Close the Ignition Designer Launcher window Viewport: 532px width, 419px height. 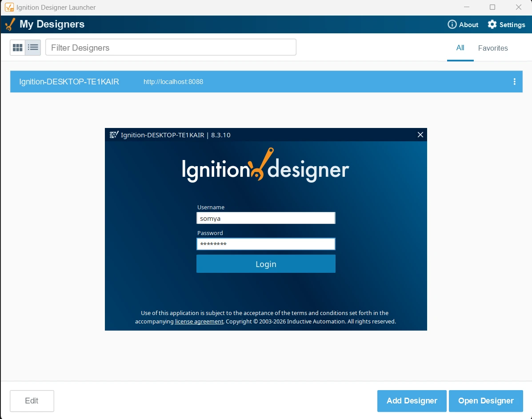tap(518, 7)
